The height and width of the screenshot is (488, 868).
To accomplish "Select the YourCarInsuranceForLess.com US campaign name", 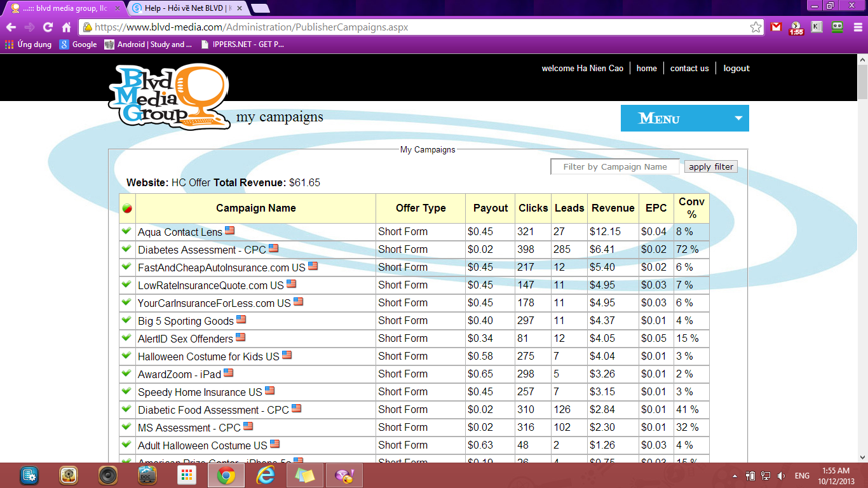I will (214, 303).
